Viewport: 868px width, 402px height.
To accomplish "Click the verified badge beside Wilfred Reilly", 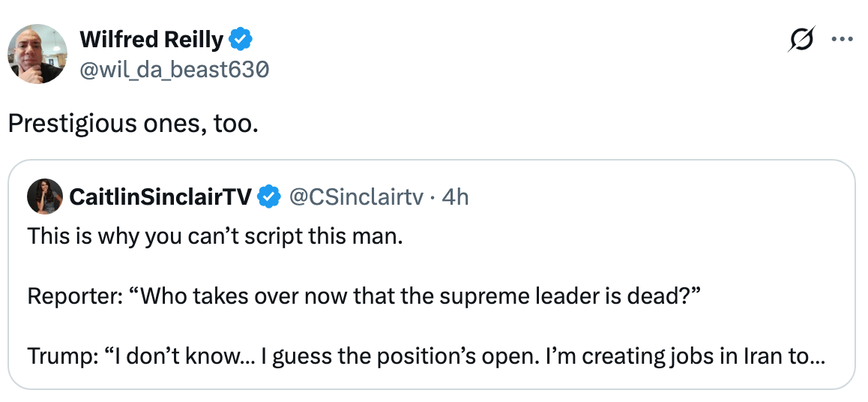I will click(241, 39).
